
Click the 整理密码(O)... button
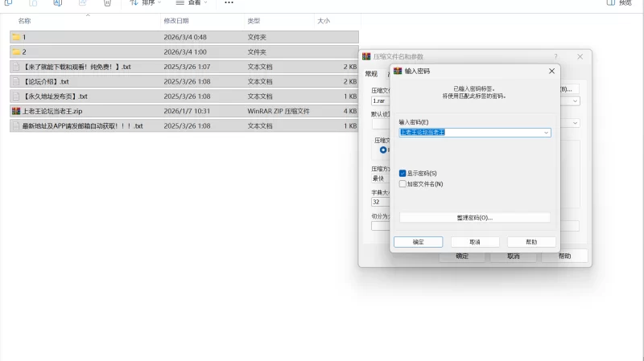tap(474, 218)
